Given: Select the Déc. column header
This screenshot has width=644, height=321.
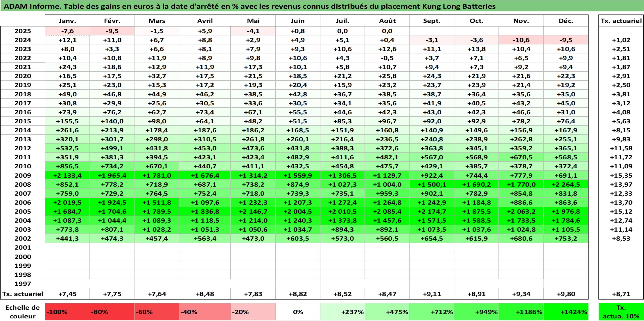Looking at the screenshot, I should [x=566, y=21].
